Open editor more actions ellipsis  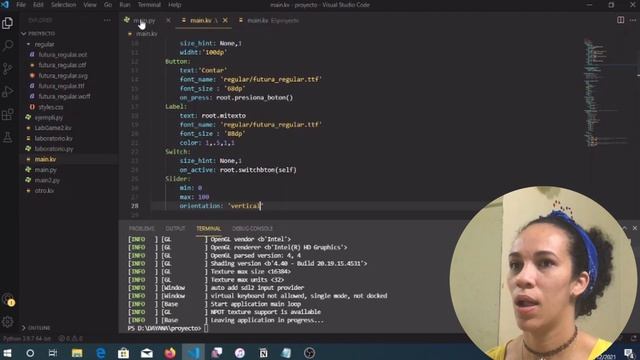(633, 20)
